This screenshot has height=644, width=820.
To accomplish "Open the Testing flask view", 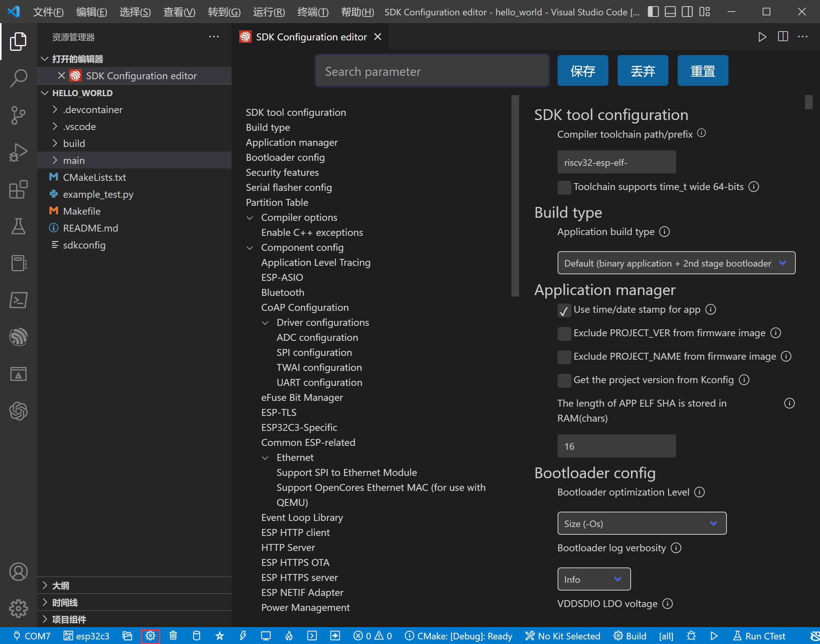I will (18, 226).
